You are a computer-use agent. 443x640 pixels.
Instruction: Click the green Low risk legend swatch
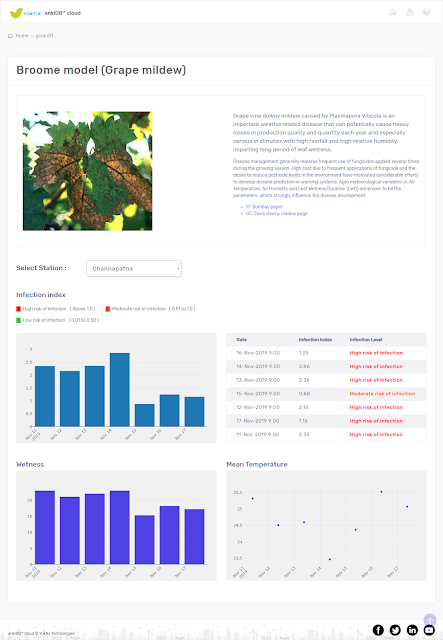(18, 320)
